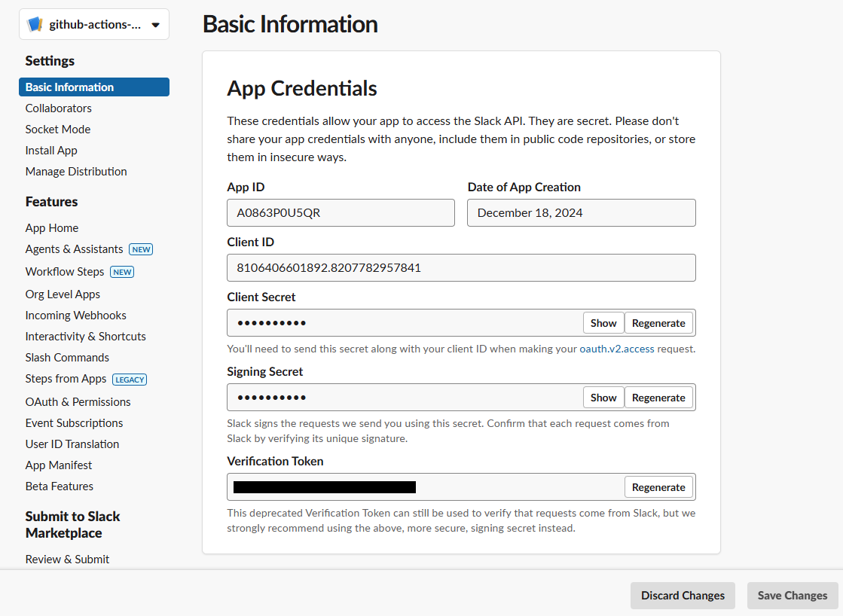Click the Client ID field
The height and width of the screenshot is (616, 843).
click(461, 267)
